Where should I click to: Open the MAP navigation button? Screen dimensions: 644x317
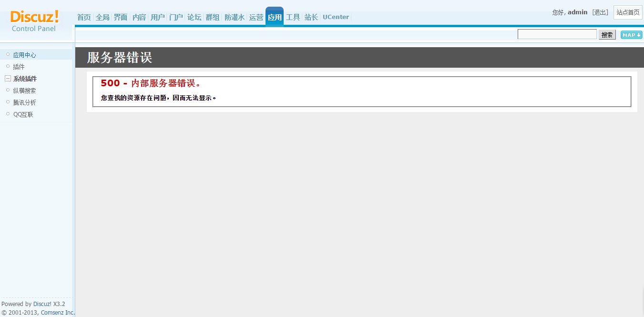tap(631, 35)
